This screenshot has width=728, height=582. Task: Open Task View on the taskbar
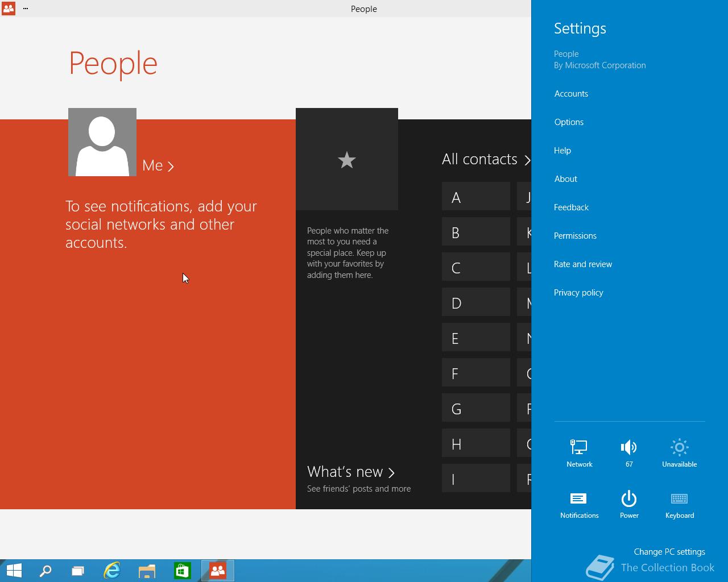pos(78,571)
